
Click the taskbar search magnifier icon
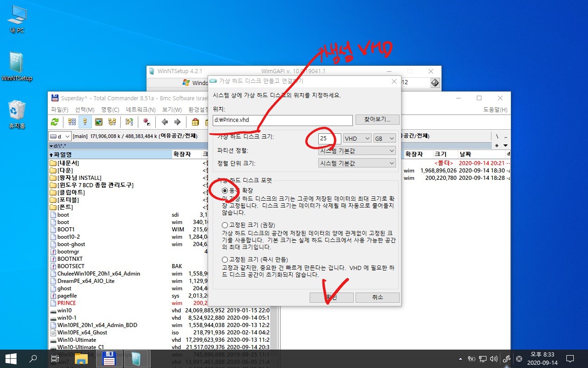33,359
